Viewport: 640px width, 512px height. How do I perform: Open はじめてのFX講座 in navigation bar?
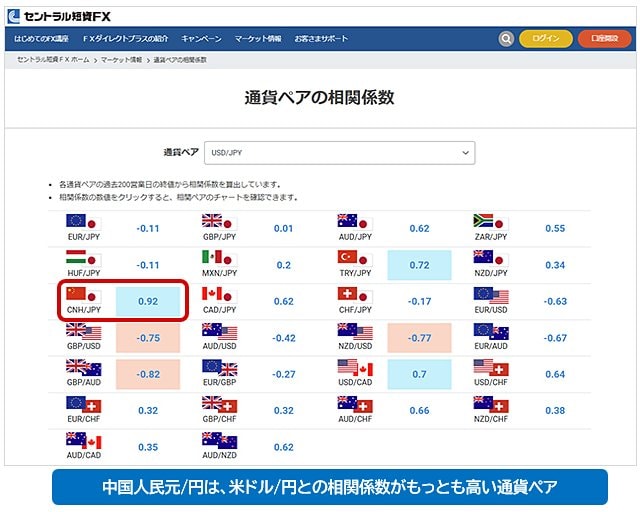[42, 39]
